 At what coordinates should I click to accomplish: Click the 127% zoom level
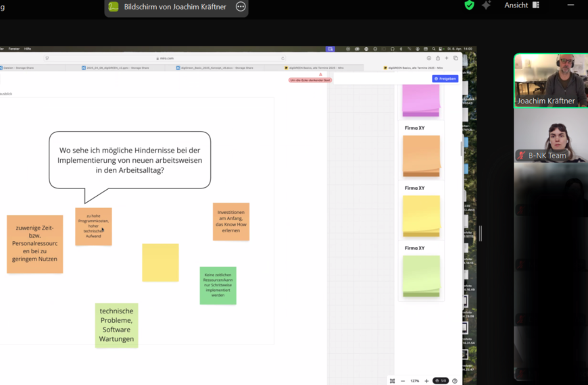[414, 381]
